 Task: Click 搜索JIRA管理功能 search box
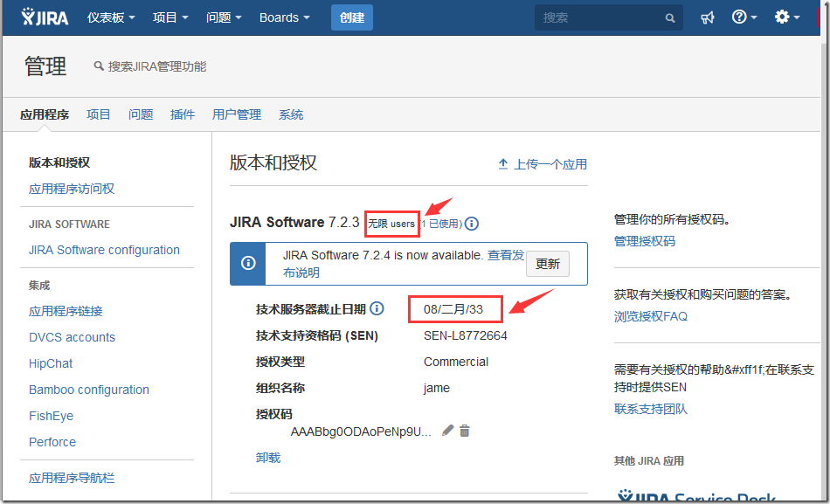point(150,66)
